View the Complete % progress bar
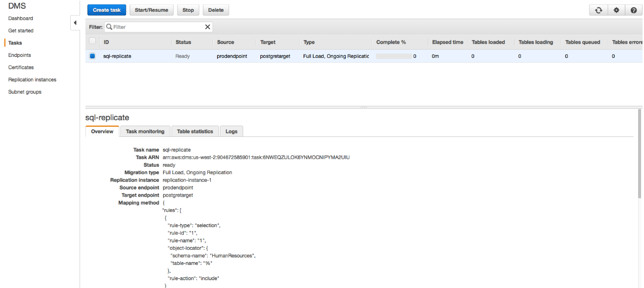The height and width of the screenshot is (288, 644). pyautogui.click(x=393, y=55)
